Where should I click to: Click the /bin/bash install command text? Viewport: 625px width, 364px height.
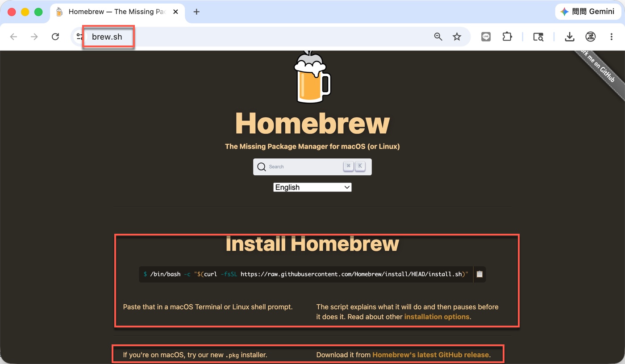coord(306,274)
